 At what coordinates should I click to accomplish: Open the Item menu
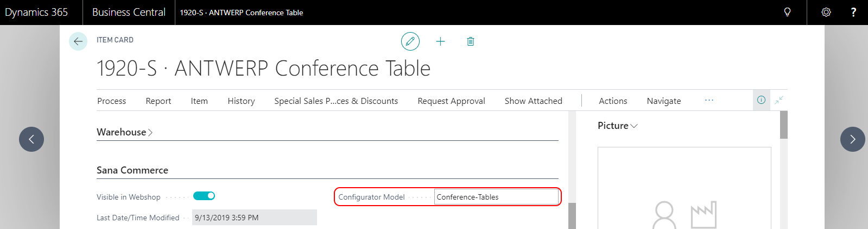[199, 101]
